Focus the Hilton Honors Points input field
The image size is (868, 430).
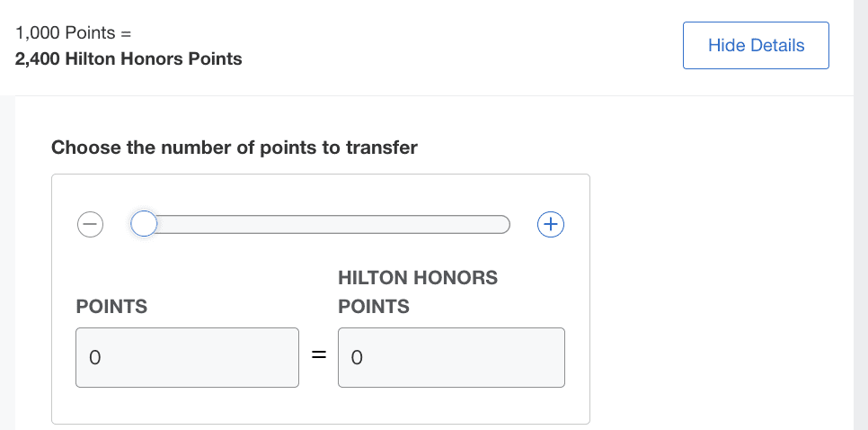pos(451,357)
